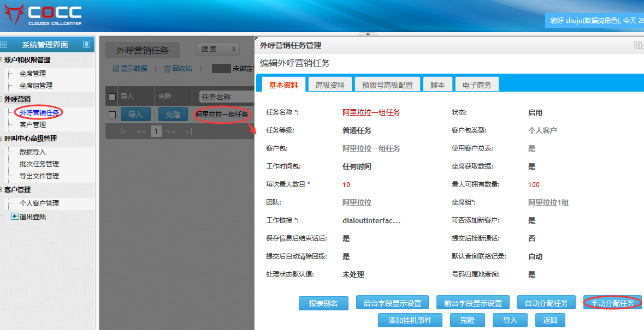Collapse the sidebar with double-arrow icon

coord(4,45)
